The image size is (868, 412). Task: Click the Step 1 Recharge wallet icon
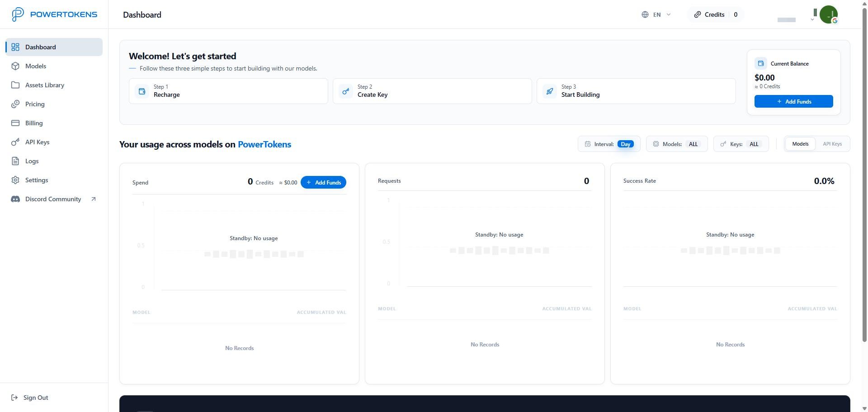[x=142, y=91]
